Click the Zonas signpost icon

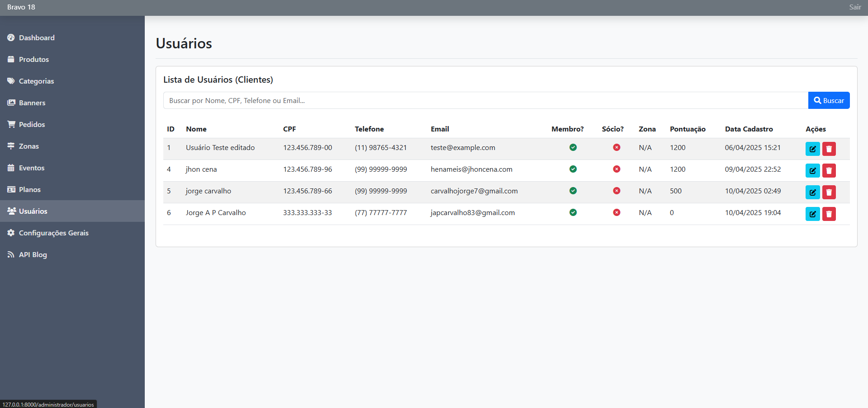[x=11, y=146]
